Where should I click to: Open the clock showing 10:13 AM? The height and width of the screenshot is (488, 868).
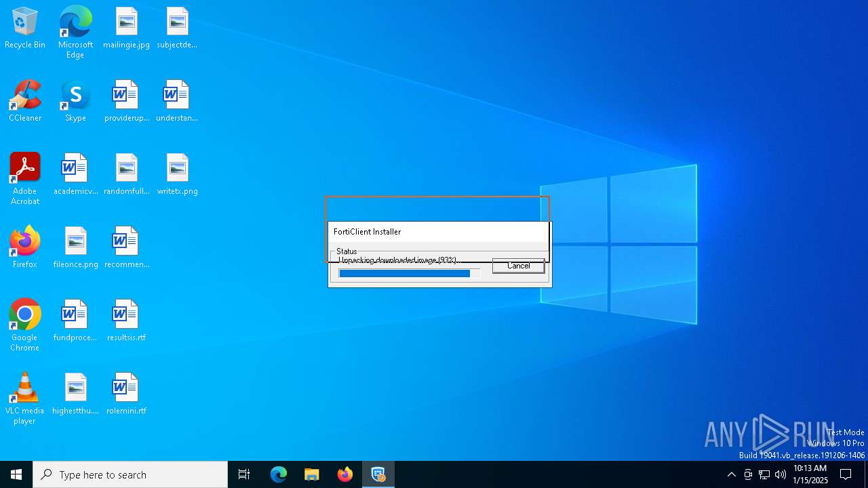click(810, 474)
